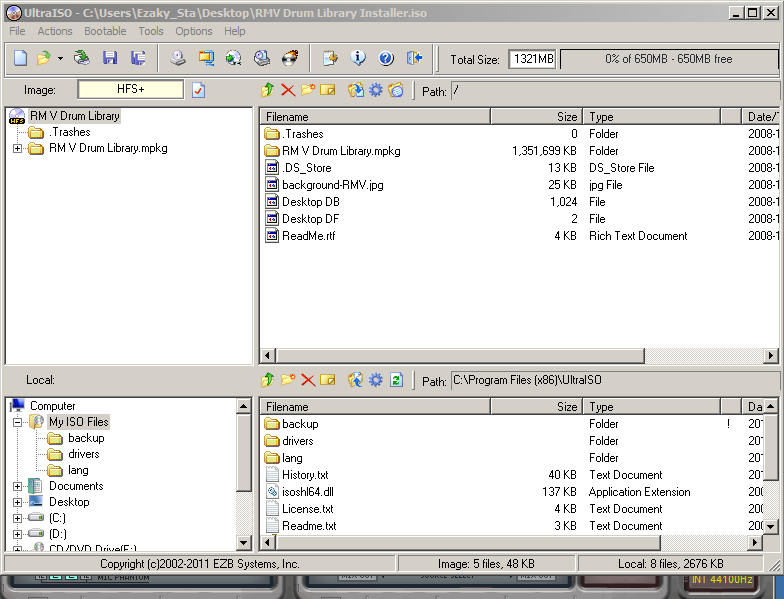The width and height of the screenshot is (784, 599).
Task: Sort image files by Filename column header
Action: pyautogui.click(x=375, y=116)
